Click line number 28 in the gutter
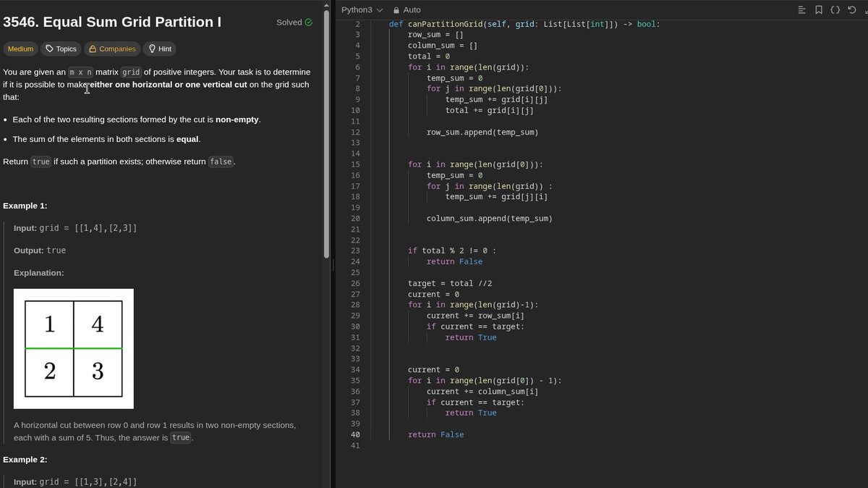Screen dimensions: 868x488 tap(354, 305)
